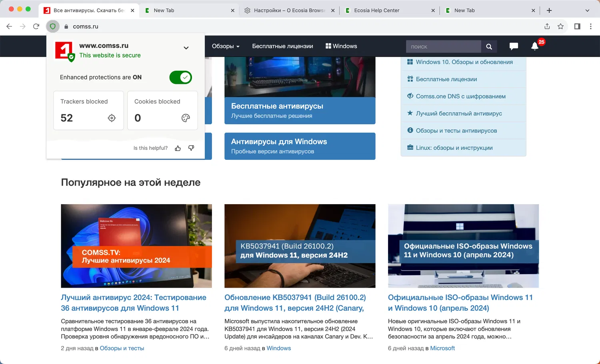Expand site details chevron in protection popup
This screenshot has width=600, height=364.
186,48
